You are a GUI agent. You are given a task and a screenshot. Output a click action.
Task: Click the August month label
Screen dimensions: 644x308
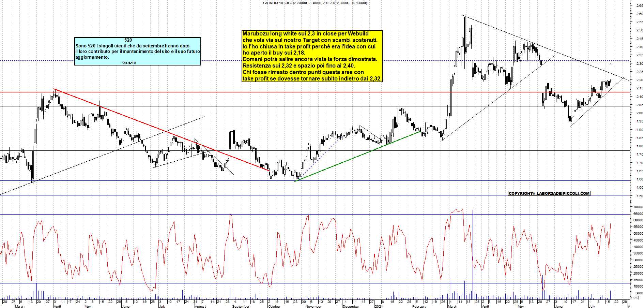[x=200, y=306]
